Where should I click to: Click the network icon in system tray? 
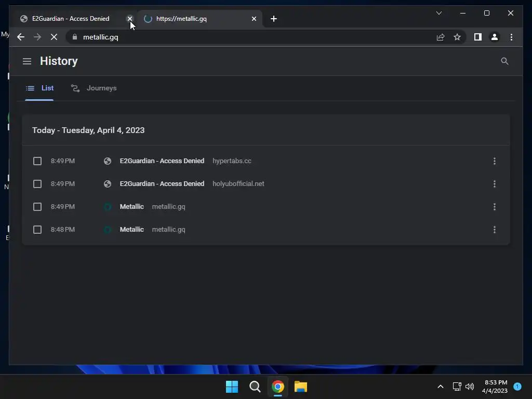click(457, 387)
